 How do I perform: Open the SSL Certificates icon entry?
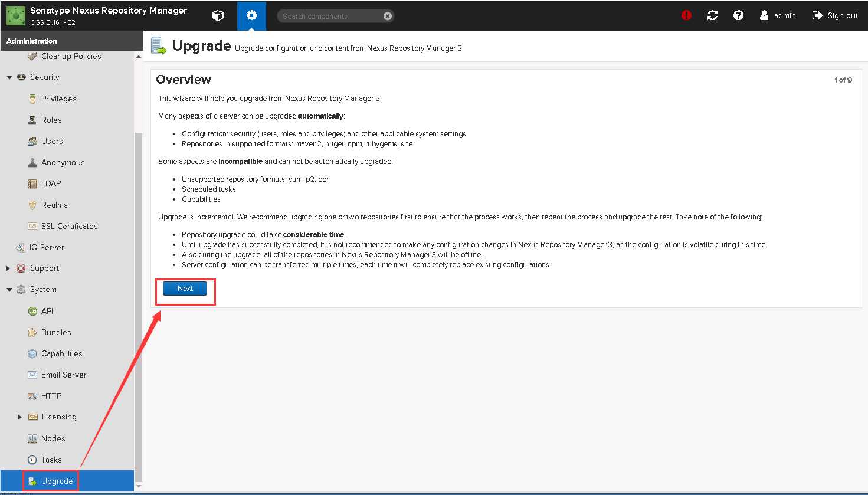[32, 226]
